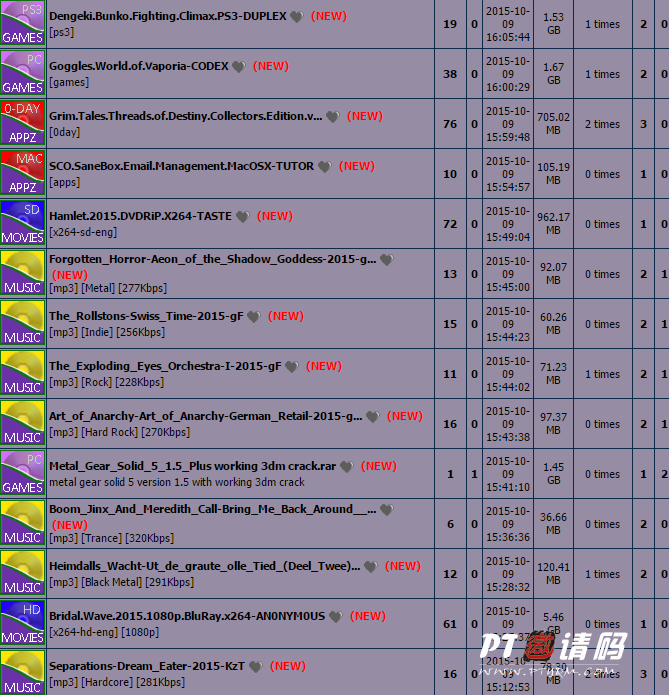Bookmark Bridal Wave 1080p BluRay heart icon

336,617
